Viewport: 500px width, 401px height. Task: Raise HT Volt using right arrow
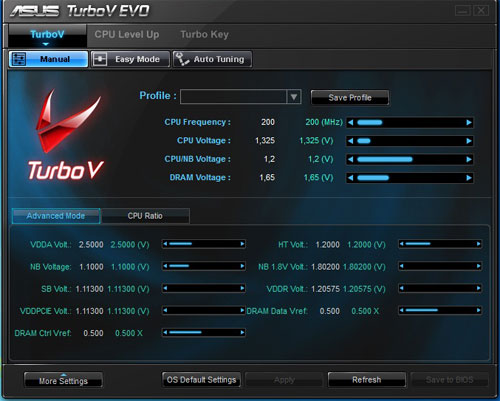[479, 244]
